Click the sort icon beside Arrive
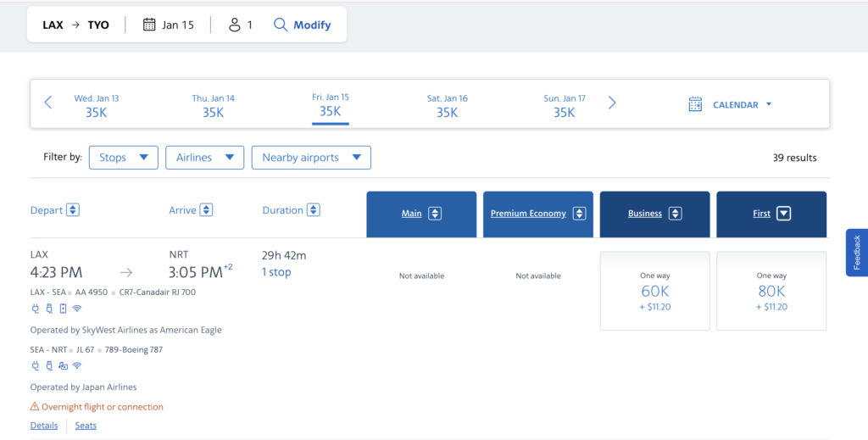The image size is (868, 440). (x=207, y=209)
